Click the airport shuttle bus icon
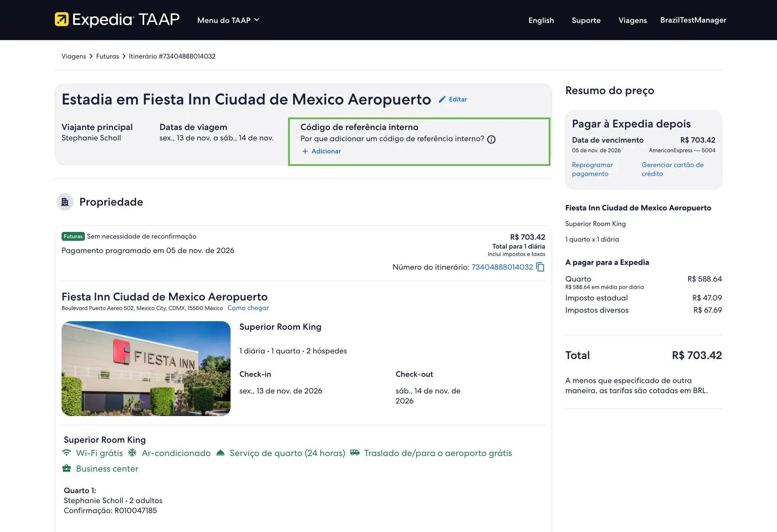 [x=355, y=453]
